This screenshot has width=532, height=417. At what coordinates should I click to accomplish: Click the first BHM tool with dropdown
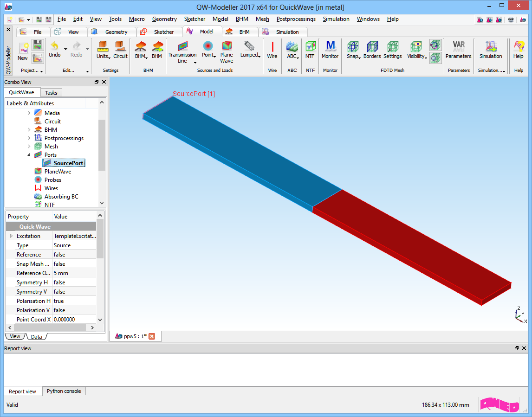coord(141,50)
